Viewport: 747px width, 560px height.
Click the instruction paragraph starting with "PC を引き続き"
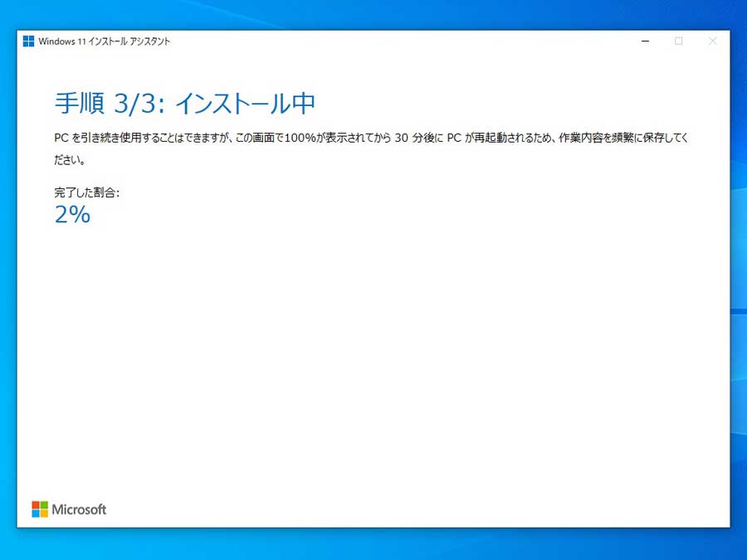[x=371, y=149]
